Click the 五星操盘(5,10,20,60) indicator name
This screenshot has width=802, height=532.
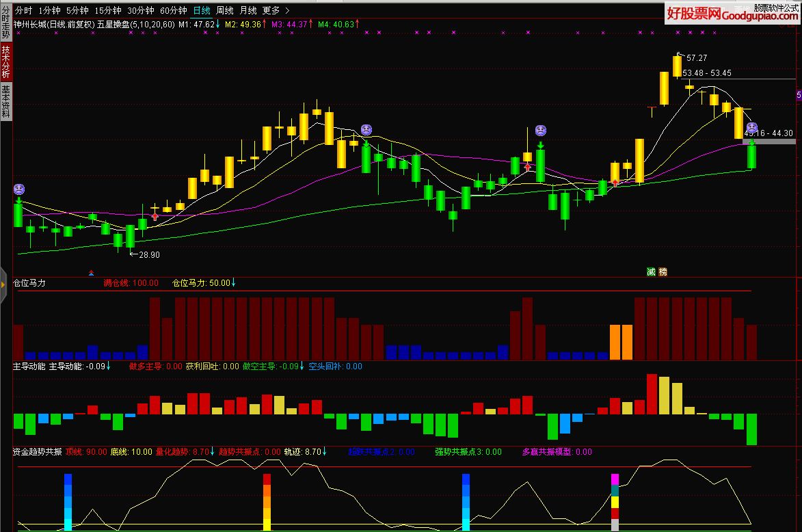tap(136, 24)
